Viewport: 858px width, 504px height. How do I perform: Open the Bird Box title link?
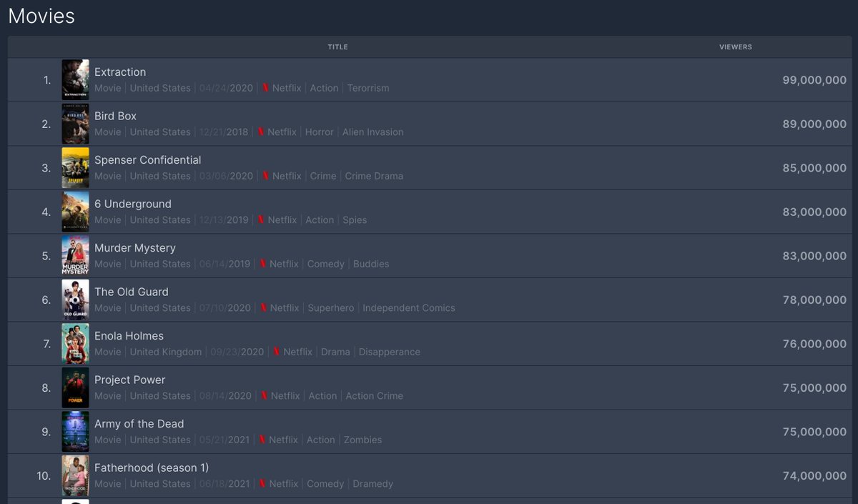[116, 116]
